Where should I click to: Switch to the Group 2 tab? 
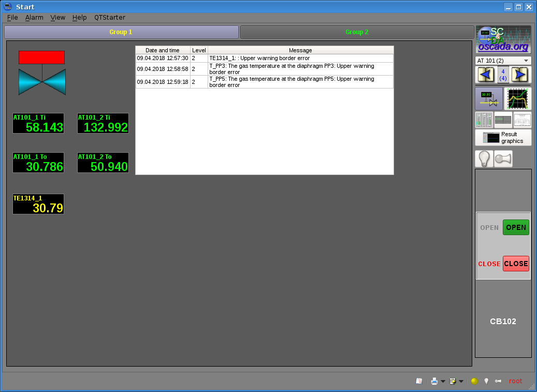[357, 32]
